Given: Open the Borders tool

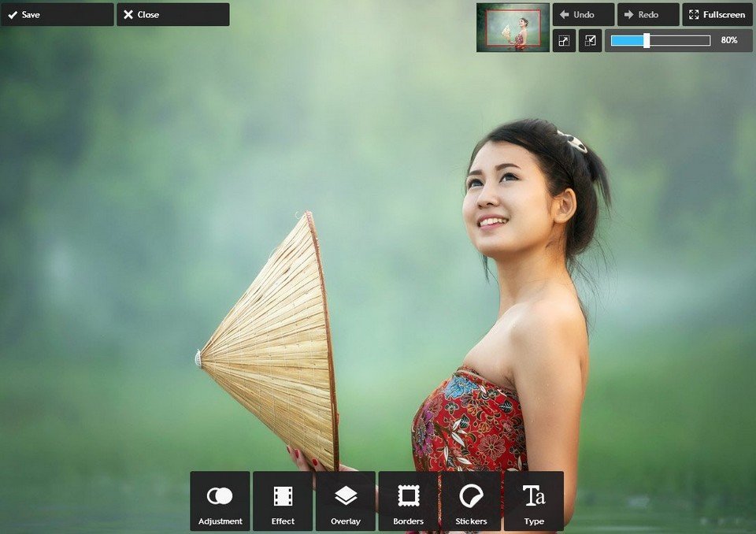Looking at the screenshot, I should tap(408, 501).
